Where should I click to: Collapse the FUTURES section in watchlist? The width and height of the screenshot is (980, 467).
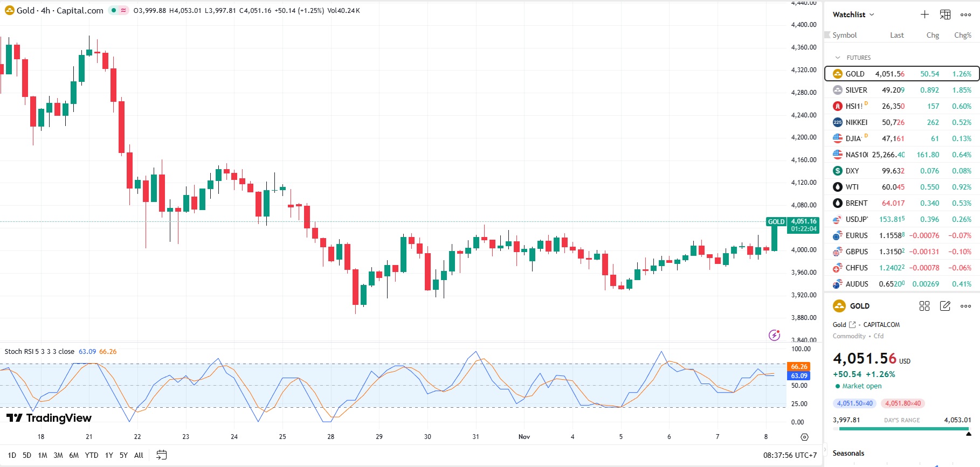click(838, 58)
